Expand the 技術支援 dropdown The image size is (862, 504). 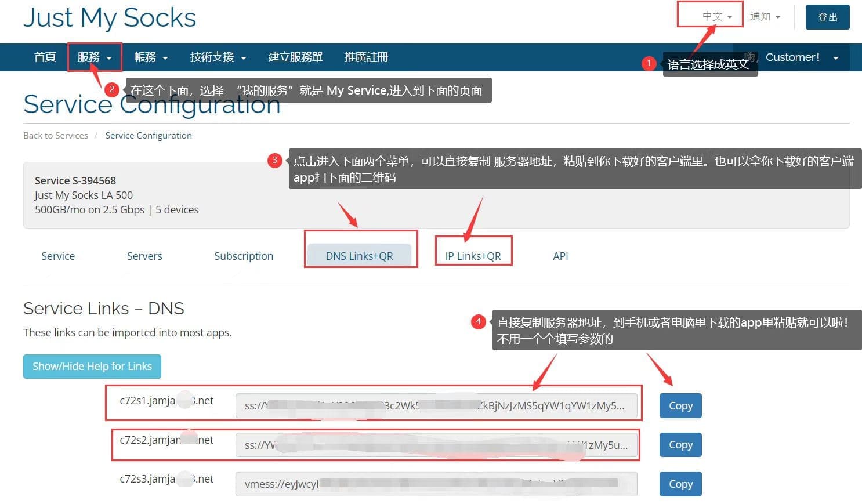(x=218, y=57)
